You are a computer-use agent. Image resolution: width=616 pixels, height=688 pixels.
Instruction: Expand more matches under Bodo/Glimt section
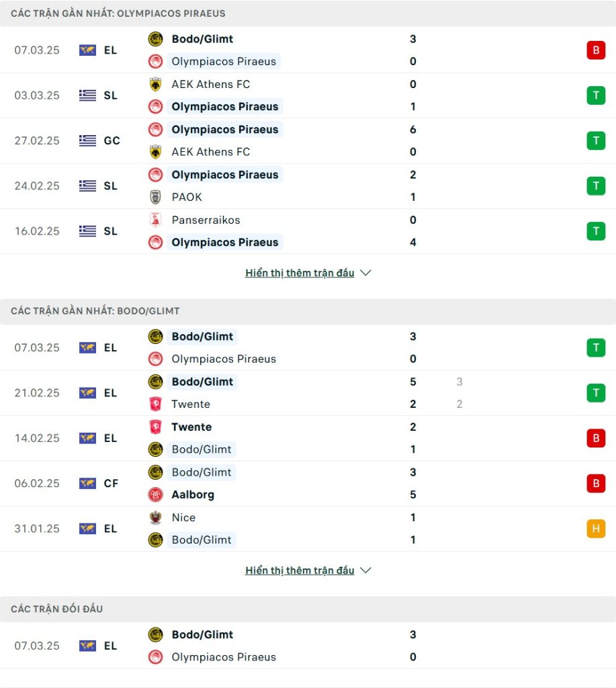pyautogui.click(x=300, y=570)
